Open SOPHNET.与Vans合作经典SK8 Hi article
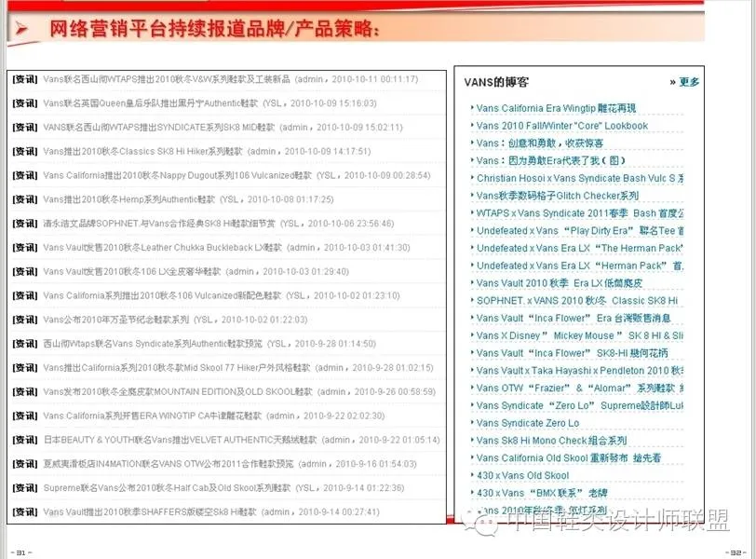Screen dimensions: 756x559 tap(159, 224)
